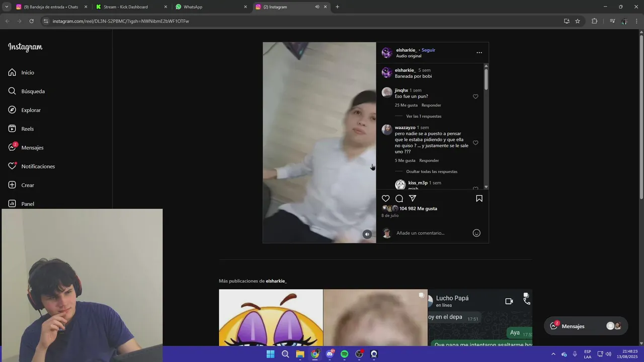Like waazayzo's comment
Screen dimensions: 644x362
pos(475,143)
